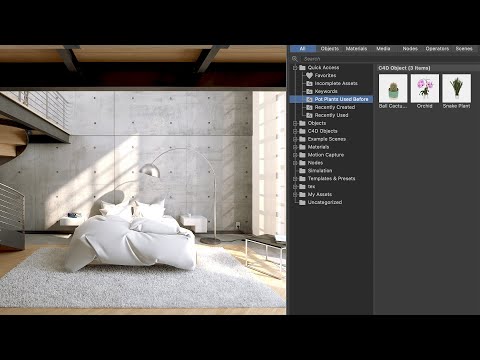Click the Nodes folder icon in tree
This screenshot has width=480, height=360.
pyautogui.click(x=302, y=163)
